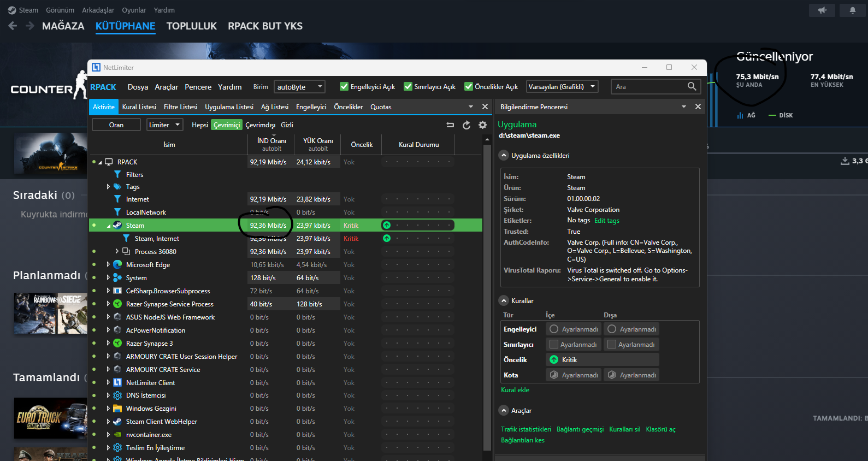Expand the Process 36080 node
868x461 pixels.
point(117,251)
